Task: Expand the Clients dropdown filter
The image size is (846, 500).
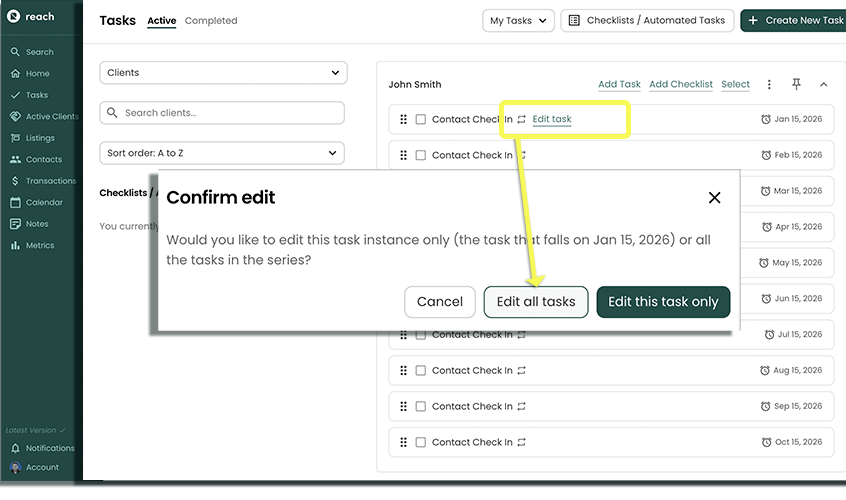Action: click(223, 73)
